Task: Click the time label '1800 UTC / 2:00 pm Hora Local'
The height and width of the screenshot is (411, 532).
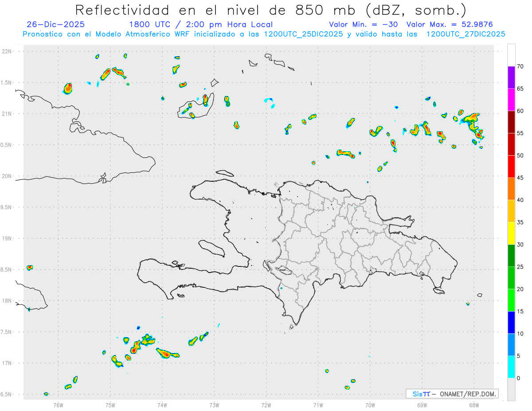Action: (x=200, y=24)
